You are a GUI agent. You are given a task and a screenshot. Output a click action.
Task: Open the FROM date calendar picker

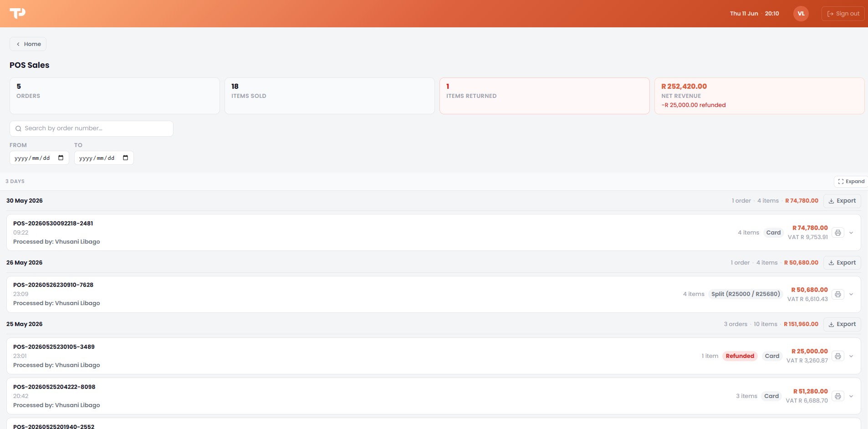(61, 158)
